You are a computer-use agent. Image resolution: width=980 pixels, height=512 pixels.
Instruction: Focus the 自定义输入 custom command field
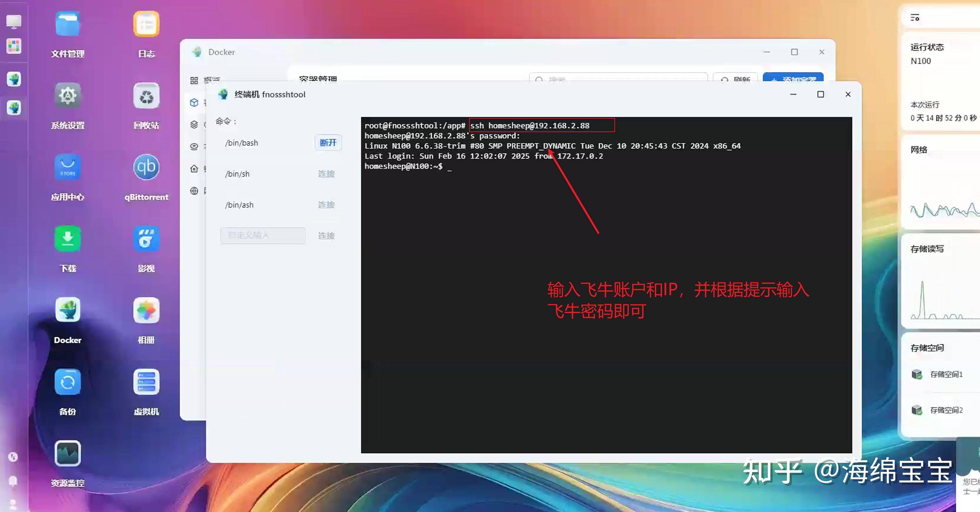(262, 236)
